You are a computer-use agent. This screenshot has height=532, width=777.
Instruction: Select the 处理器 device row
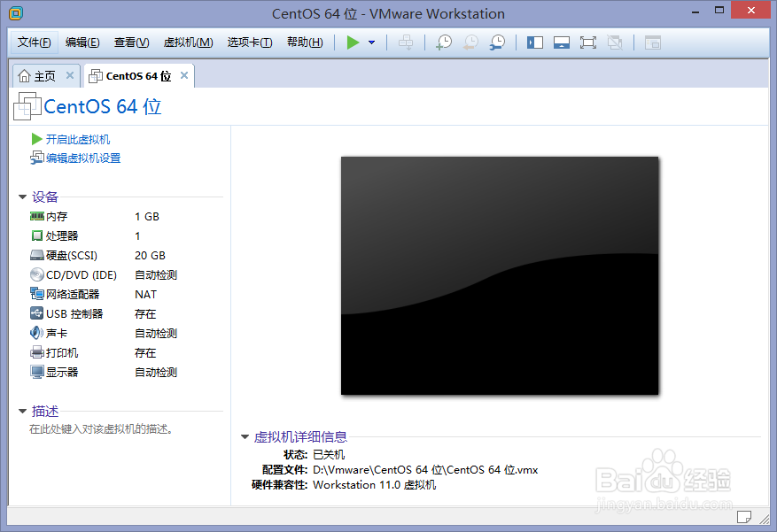click(x=104, y=236)
